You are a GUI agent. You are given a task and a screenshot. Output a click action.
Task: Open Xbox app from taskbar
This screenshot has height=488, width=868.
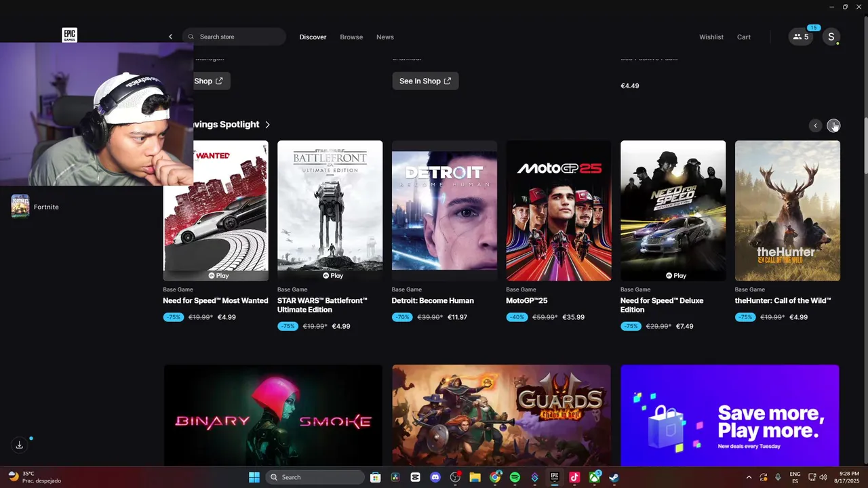point(594,477)
